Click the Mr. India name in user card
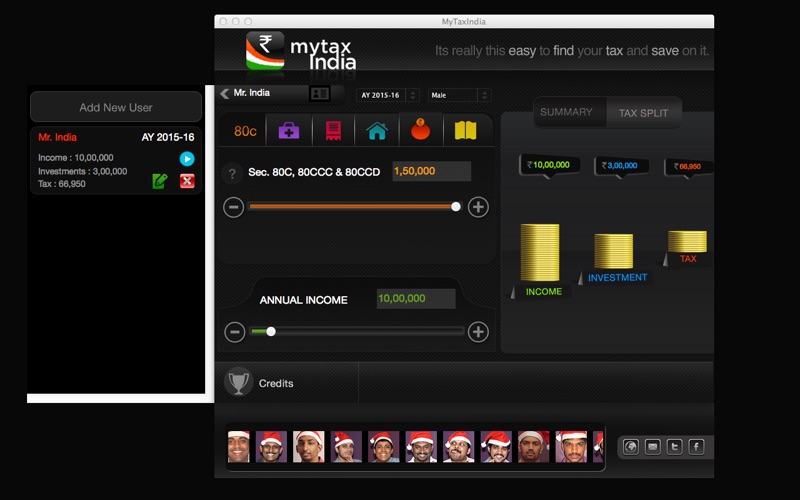 pos(58,137)
